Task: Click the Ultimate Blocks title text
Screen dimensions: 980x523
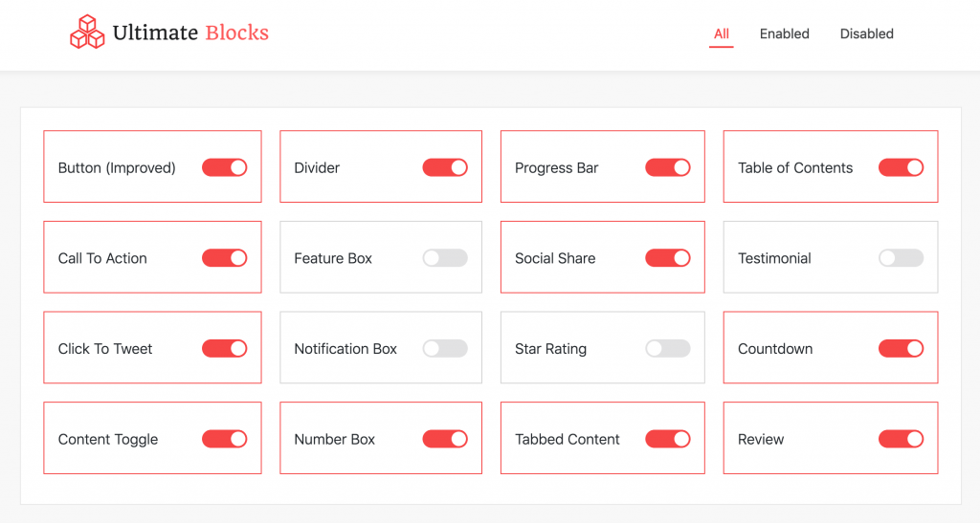Action: click(x=190, y=33)
